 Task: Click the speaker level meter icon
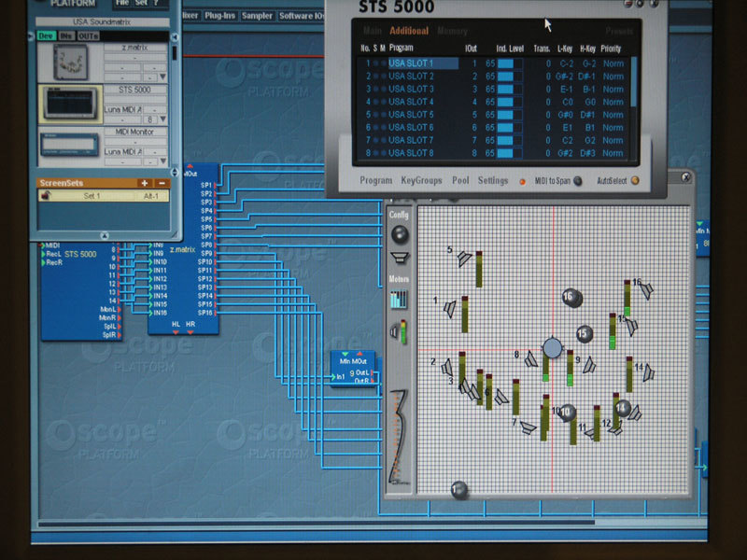pos(399,331)
